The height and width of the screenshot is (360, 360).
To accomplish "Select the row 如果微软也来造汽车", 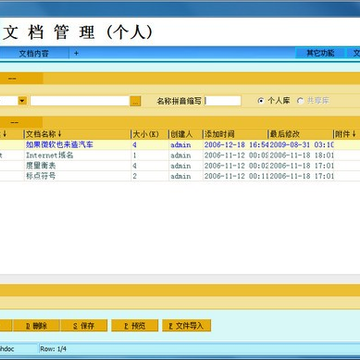I will 180,145.
